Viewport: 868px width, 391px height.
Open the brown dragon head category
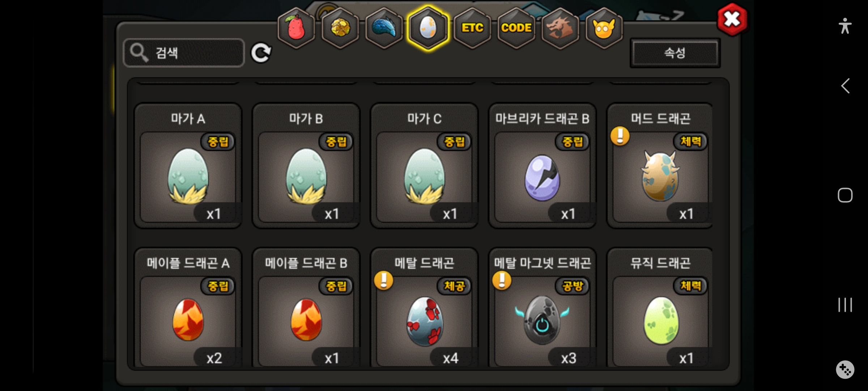point(560,28)
